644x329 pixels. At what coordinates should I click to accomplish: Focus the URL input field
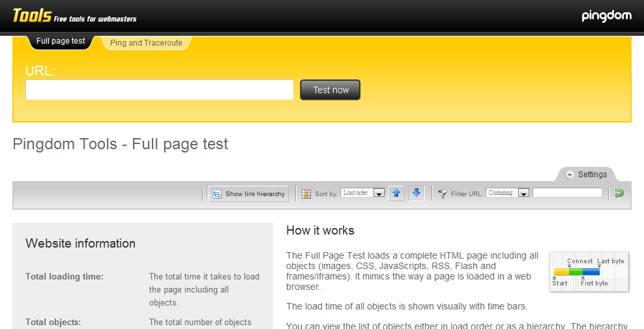point(159,90)
